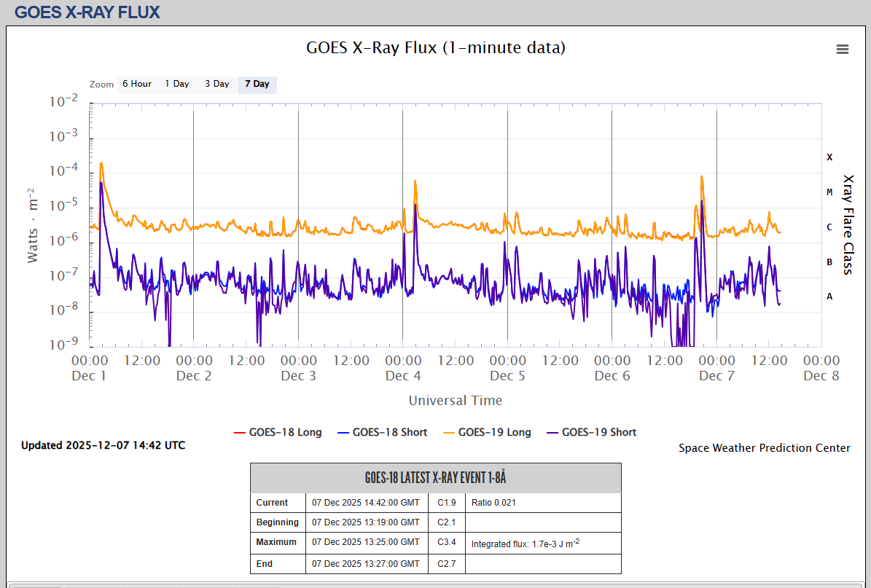This screenshot has height=588, width=871.
Task: Click the Universal Time axis title
Action: click(x=455, y=400)
